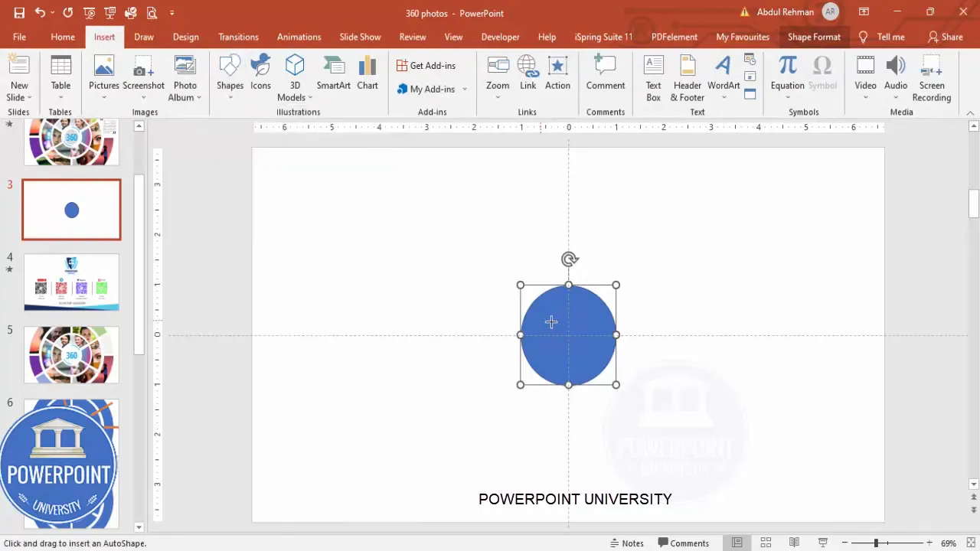Switch to the Design tab

pyautogui.click(x=185, y=37)
